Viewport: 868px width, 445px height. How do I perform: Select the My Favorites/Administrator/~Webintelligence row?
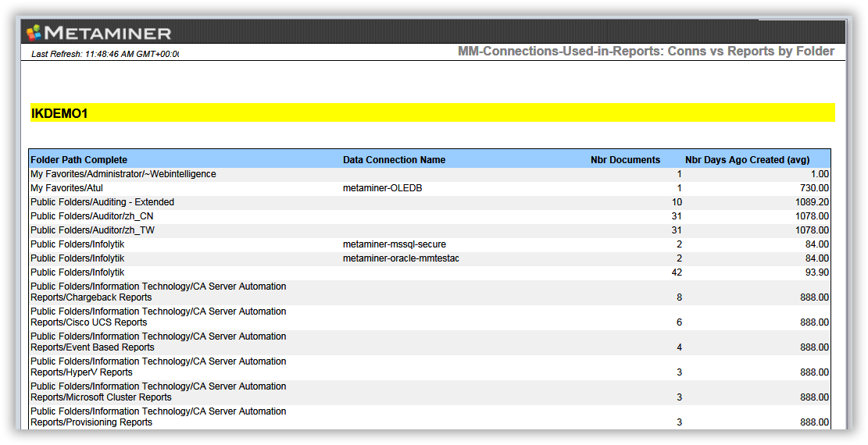click(x=430, y=174)
